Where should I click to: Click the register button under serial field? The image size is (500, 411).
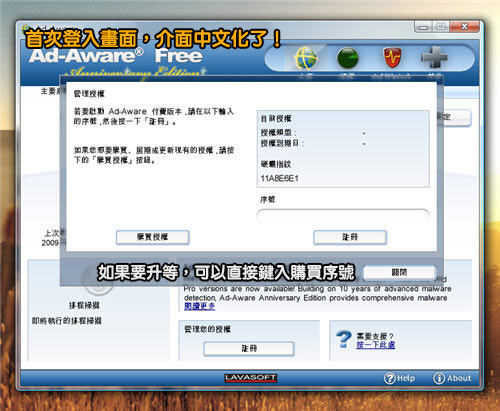point(350,237)
